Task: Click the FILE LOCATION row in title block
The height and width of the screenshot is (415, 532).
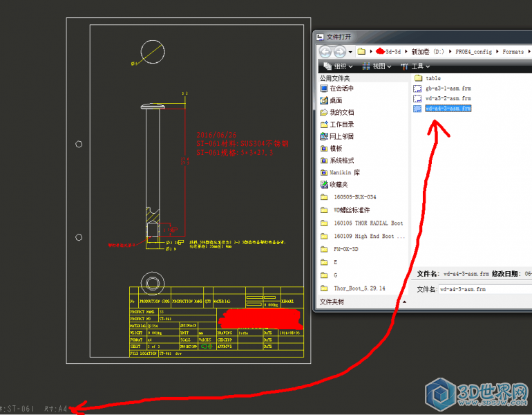Action: 216,353
